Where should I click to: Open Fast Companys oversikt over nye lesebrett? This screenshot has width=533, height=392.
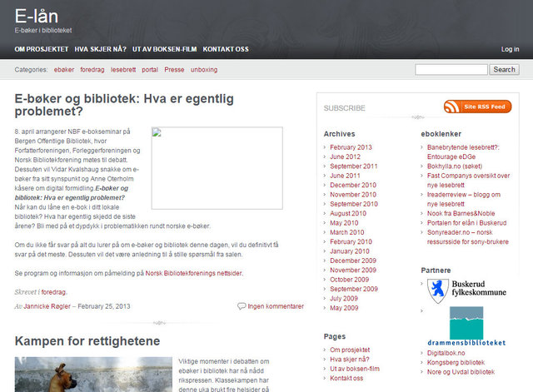468,181
